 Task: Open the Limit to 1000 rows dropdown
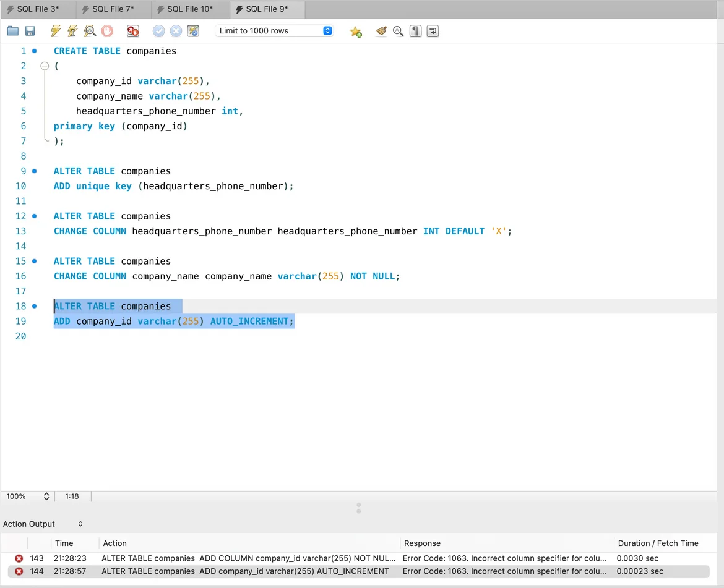coord(274,31)
